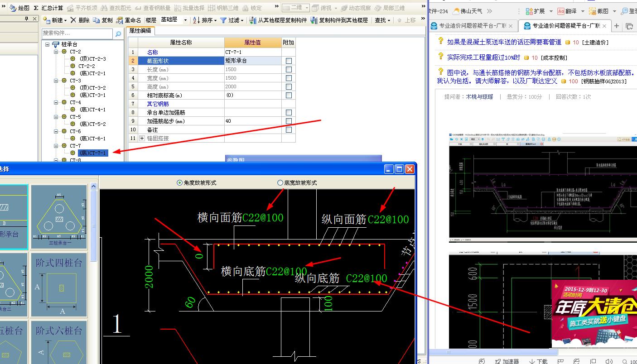Choose the 阶式四桩台 shape thumbnail

pyautogui.click(x=59, y=285)
